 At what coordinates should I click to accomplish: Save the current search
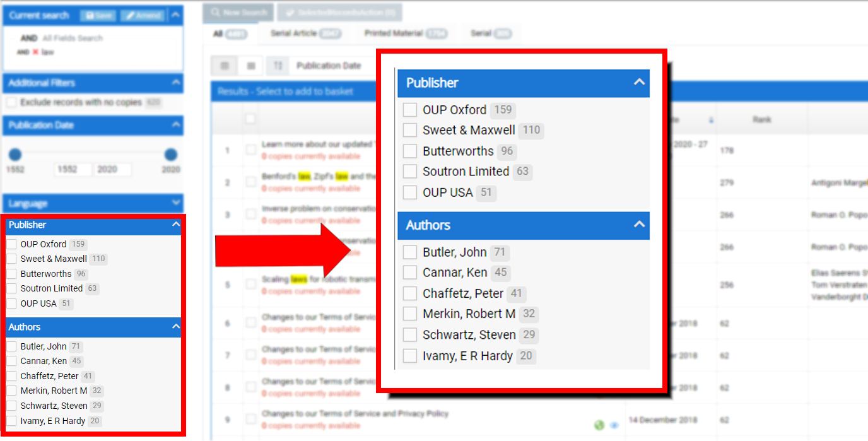pyautogui.click(x=99, y=16)
